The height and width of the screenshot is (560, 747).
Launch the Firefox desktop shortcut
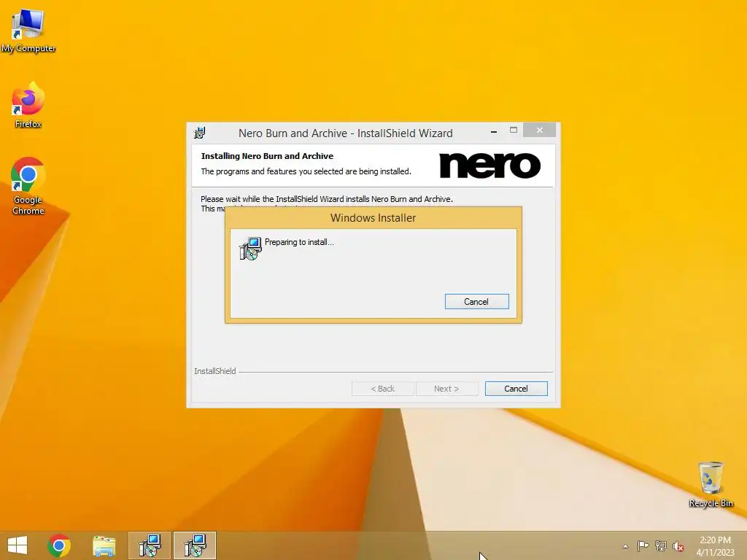28,106
